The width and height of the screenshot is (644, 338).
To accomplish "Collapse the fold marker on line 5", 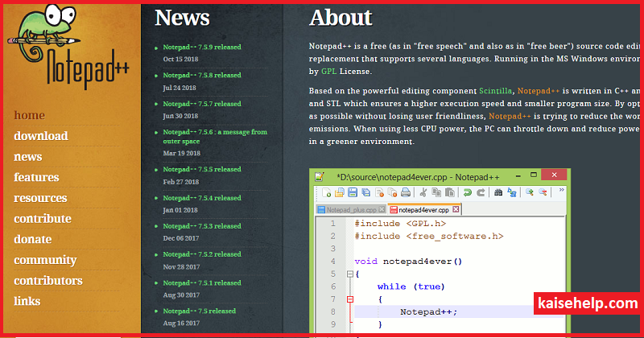I will 350,274.
